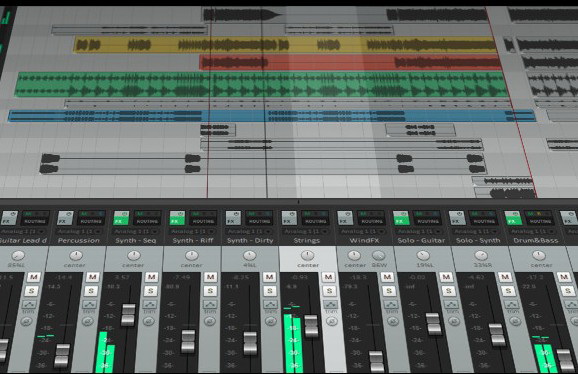
Task: Click the envelope/trim icon on Solo - Guitar strip
Action: [451, 305]
